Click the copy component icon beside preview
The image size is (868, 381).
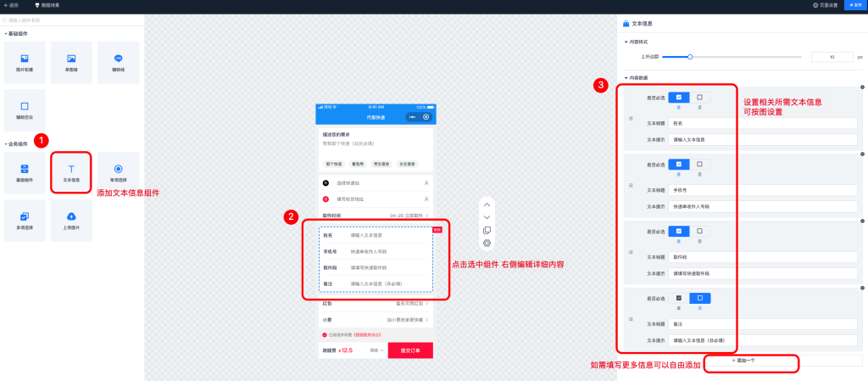pos(487,230)
